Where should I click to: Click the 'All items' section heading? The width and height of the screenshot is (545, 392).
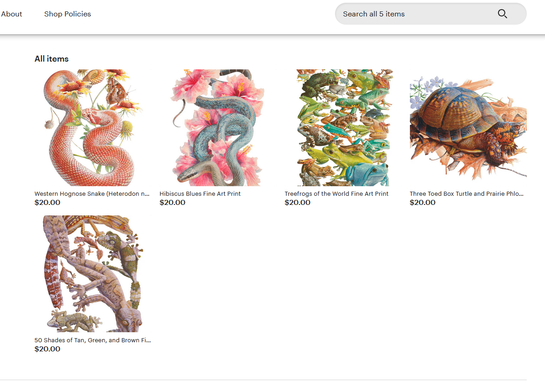(x=52, y=59)
